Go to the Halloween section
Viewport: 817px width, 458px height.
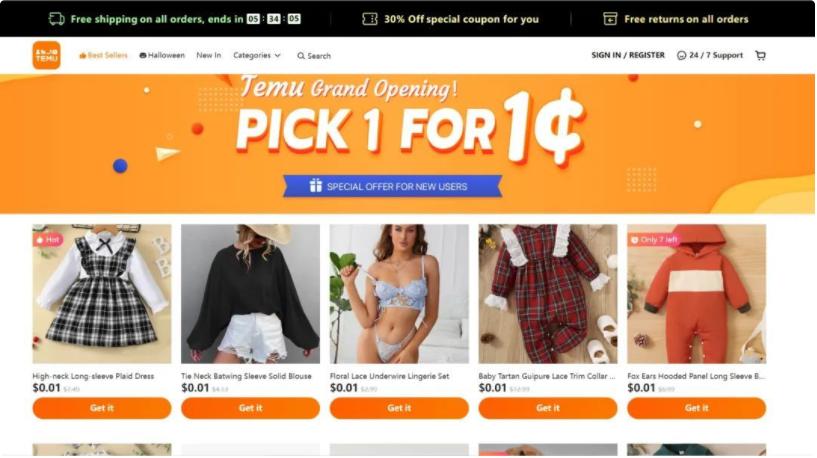click(162, 55)
